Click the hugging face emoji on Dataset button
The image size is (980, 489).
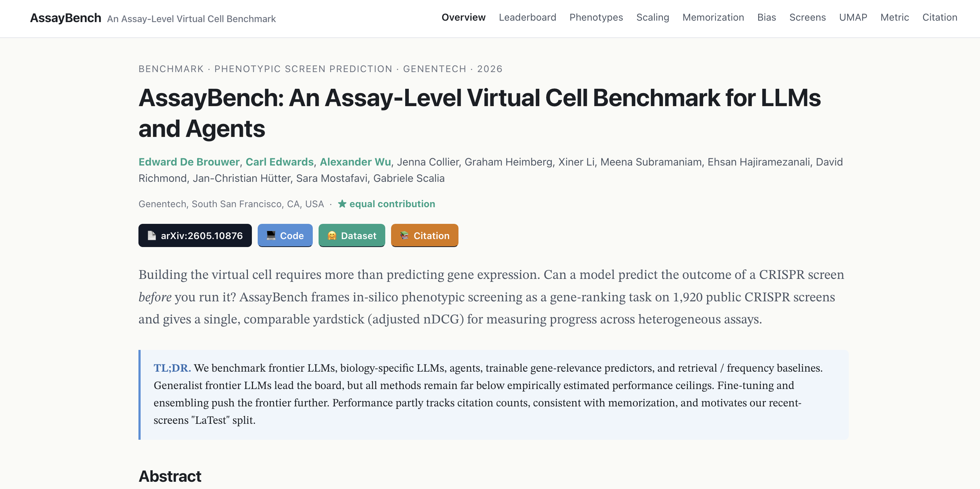[x=332, y=235]
